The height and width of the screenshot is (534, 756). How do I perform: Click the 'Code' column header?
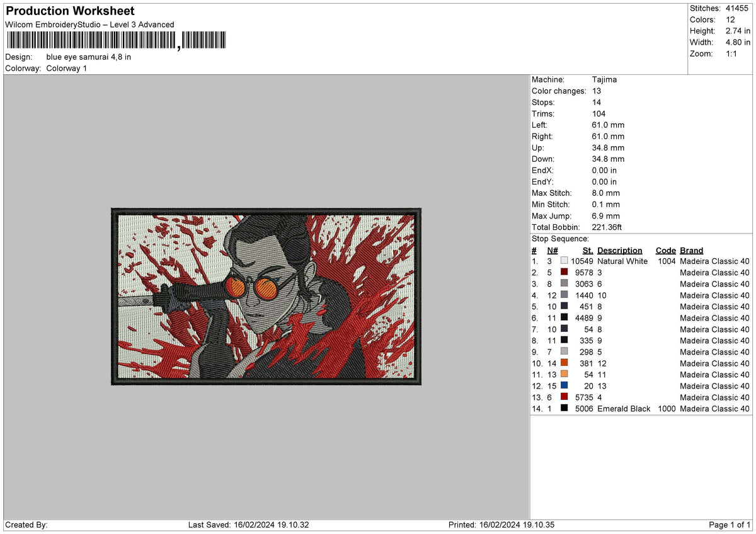[x=665, y=250]
